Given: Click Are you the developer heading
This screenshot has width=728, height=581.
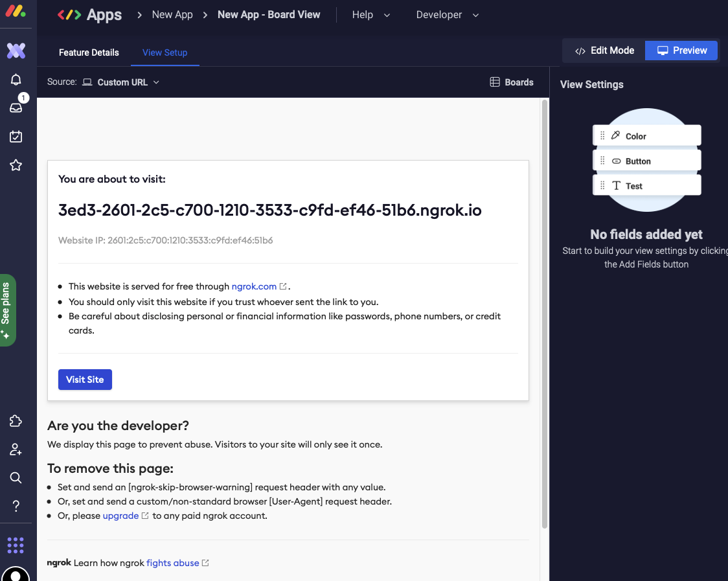Looking at the screenshot, I should tap(118, 426).
